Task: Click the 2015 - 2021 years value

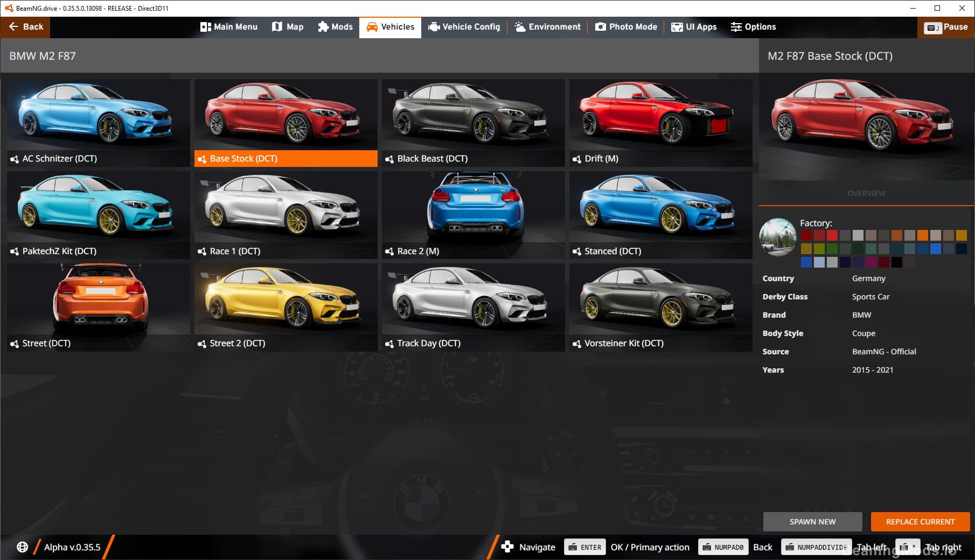Action: 873,370
